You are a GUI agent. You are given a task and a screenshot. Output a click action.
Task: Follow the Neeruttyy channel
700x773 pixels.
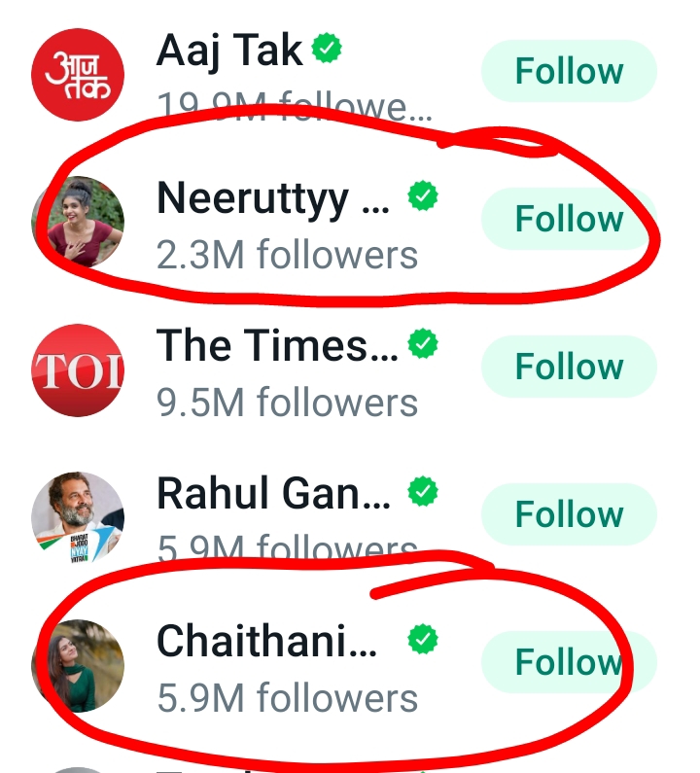click(x=569, y=220)
